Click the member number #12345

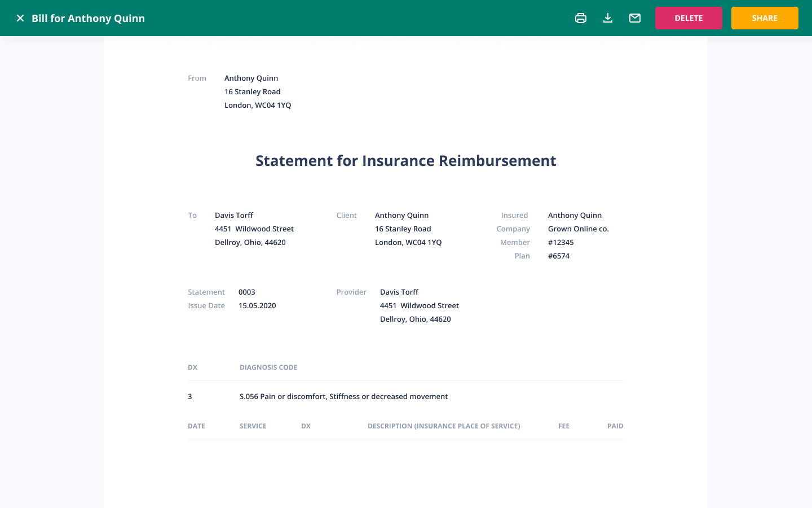click(x=561, y=242)
